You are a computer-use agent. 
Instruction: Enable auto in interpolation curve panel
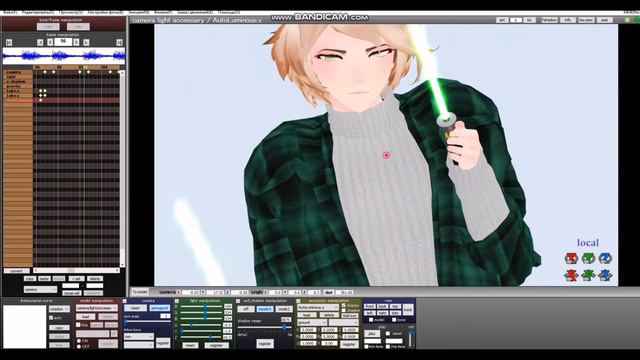[51, 318]
